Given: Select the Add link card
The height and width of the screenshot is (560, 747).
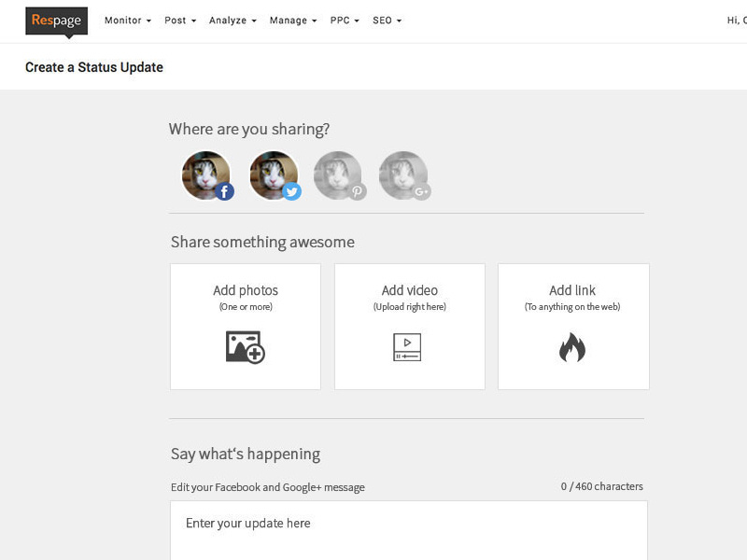Looking at the screenshot, I should [572, 326].
